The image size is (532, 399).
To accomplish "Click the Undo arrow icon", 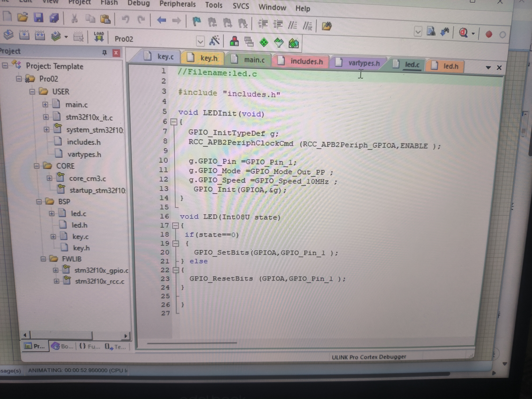I will pyautogui.click(x=126, y=19).
